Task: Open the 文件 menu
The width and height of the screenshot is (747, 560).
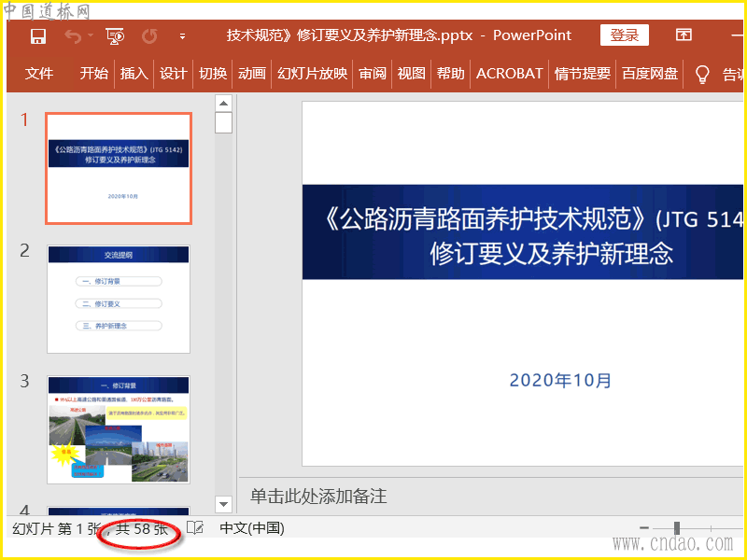Action: click(39, 74)
